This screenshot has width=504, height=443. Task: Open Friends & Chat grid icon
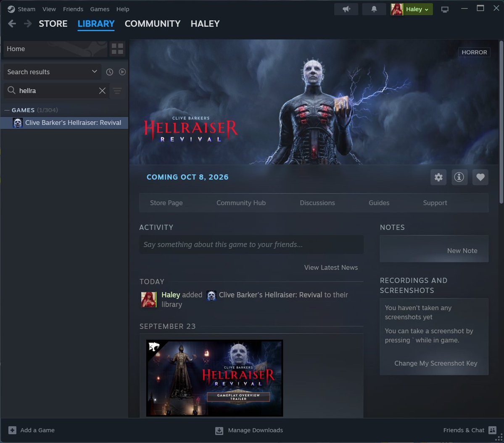[x=492, y=430]
